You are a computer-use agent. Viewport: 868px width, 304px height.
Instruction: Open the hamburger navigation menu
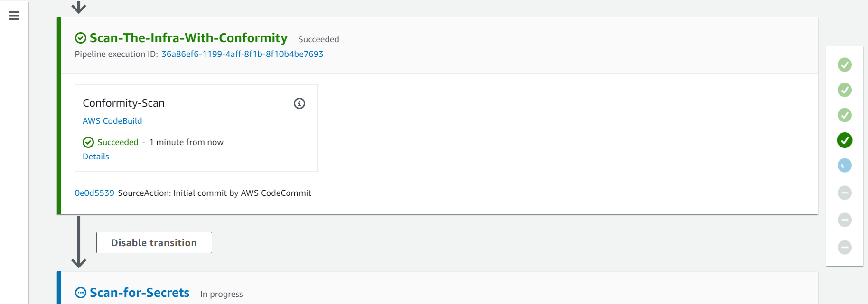14,16
